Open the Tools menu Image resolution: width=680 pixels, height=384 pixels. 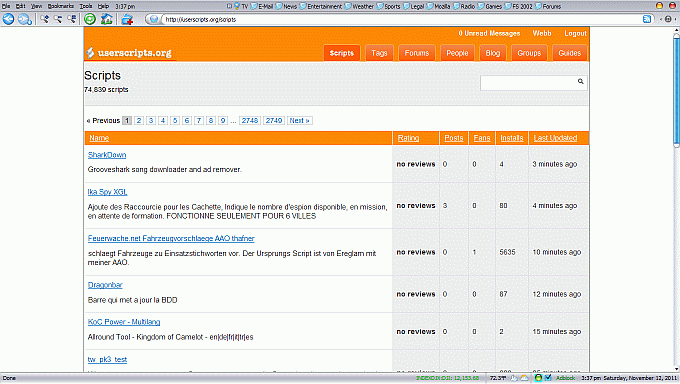click(x=86, y=6)
